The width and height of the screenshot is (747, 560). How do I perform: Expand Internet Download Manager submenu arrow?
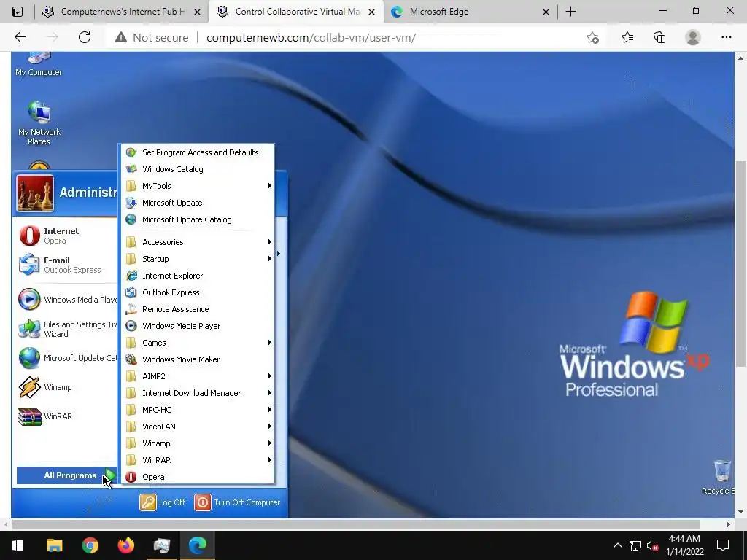[x=270, y=393]
